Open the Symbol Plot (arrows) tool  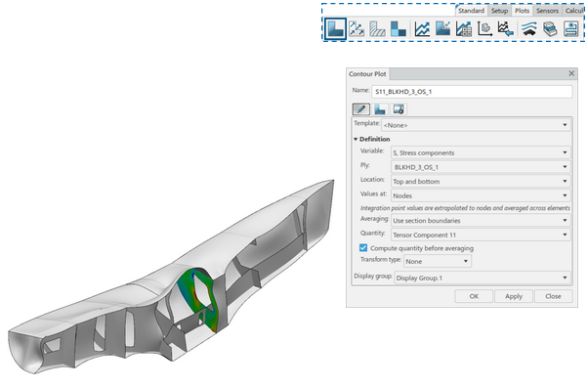(x=357, y=29)
